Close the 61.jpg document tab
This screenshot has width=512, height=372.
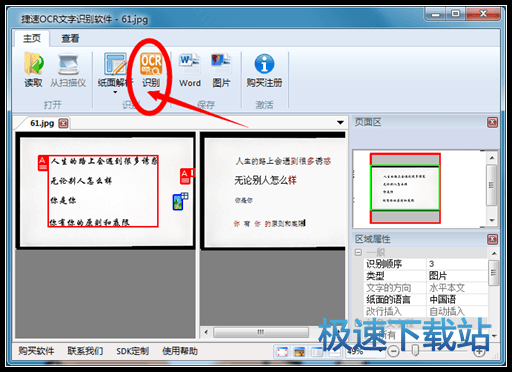63,123
